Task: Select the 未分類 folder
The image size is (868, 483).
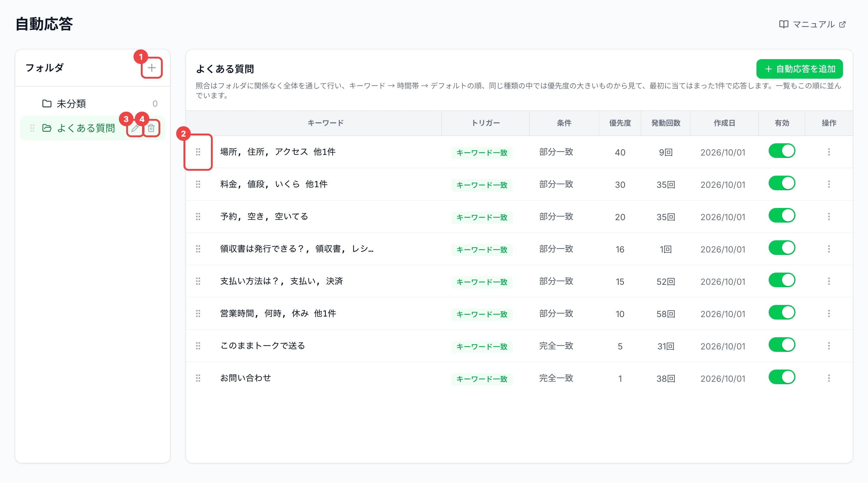Action: [93, 104]
